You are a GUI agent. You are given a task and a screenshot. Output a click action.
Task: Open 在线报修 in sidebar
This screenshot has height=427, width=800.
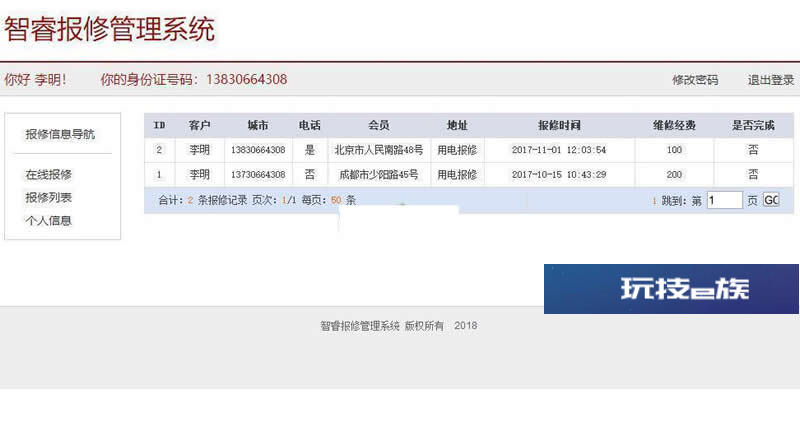click(48, 174)
